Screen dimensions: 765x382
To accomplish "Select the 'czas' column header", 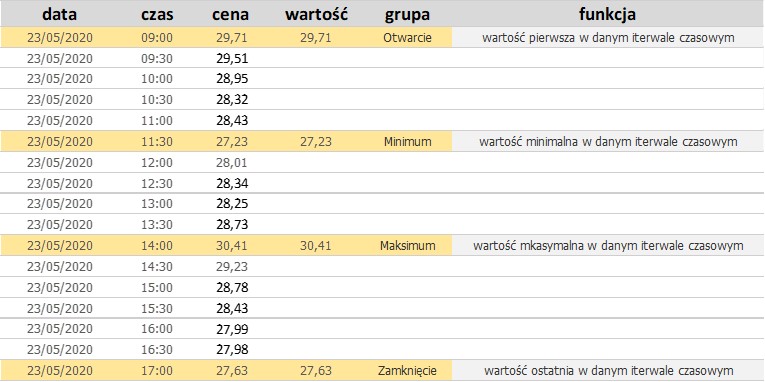I will 157,15.
